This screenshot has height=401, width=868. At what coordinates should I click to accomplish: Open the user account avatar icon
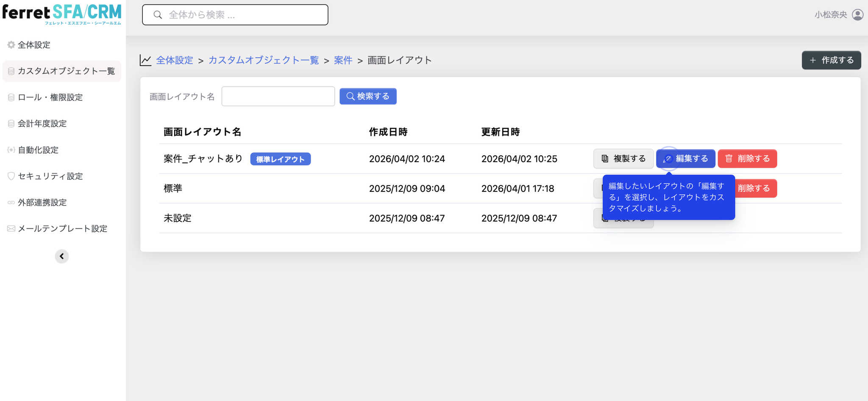coord(858,14)
